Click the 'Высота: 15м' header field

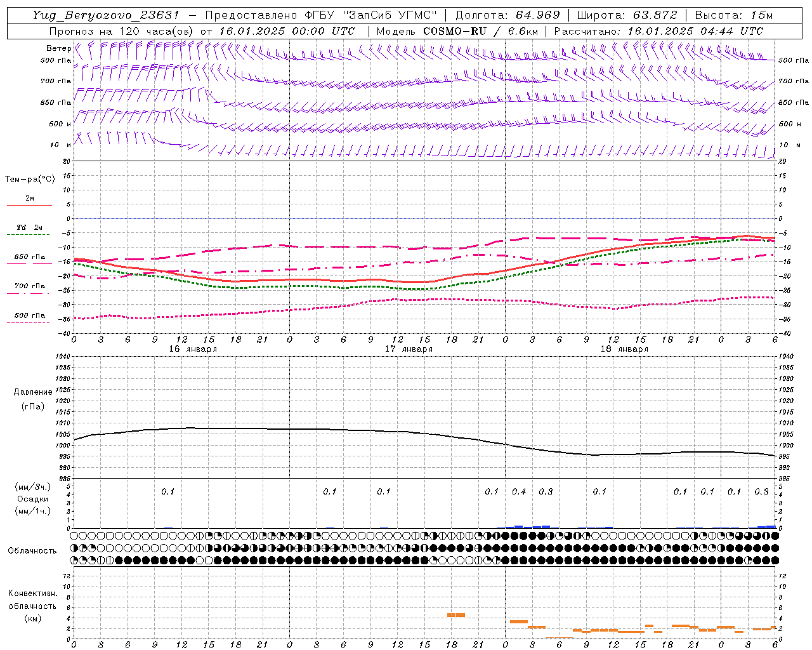click(734, 15)
